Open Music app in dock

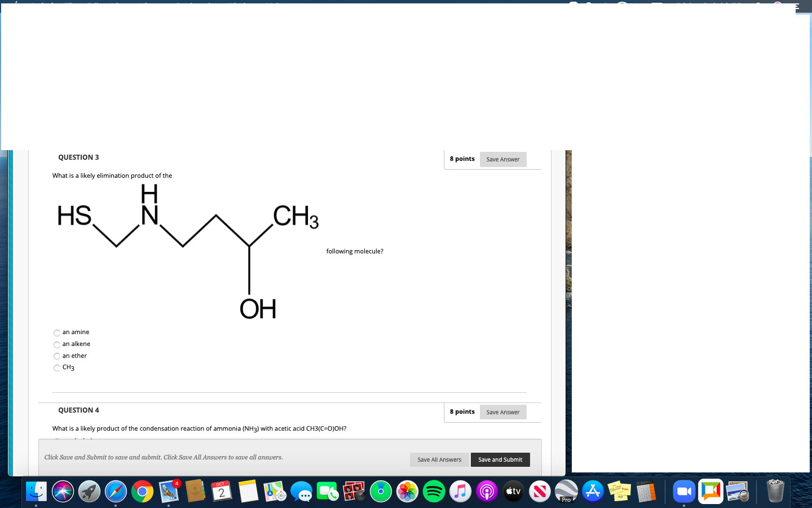tap(460, 492)
